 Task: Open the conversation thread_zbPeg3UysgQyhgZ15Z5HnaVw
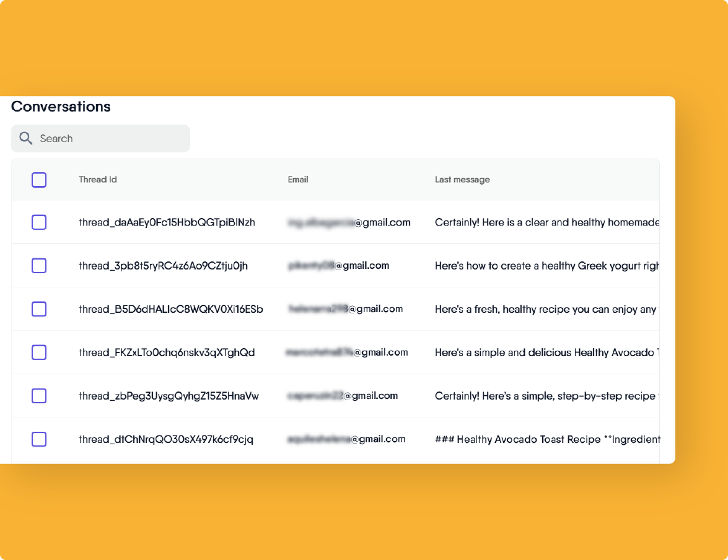(x=169, y=395)
